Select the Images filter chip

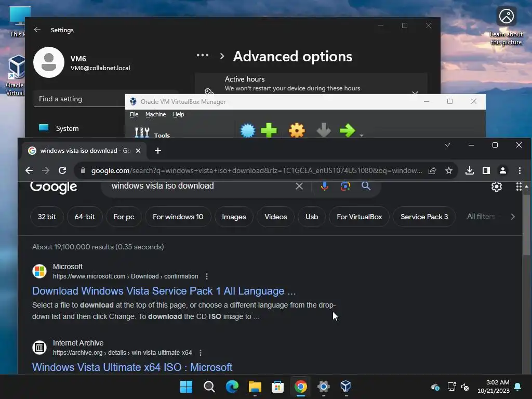(234, 217)
